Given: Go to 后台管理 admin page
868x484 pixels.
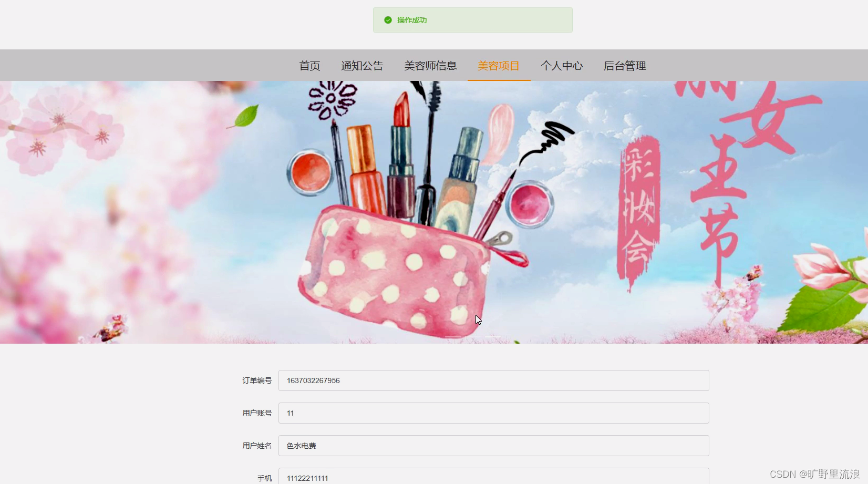Looking at the screenshot, I should click(x=625, y=66).
